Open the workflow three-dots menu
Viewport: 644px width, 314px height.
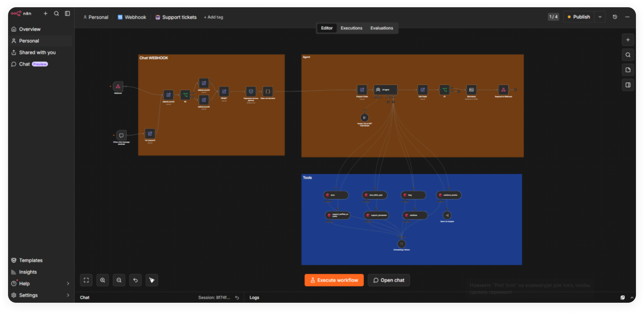coord(627,17)
